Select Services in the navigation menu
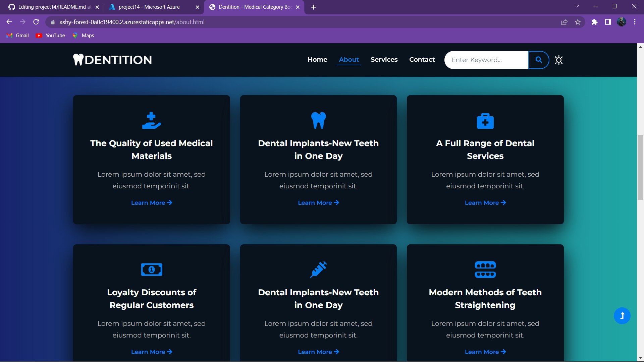This screenshot has height=362, width=644. (x=384, y=60)
